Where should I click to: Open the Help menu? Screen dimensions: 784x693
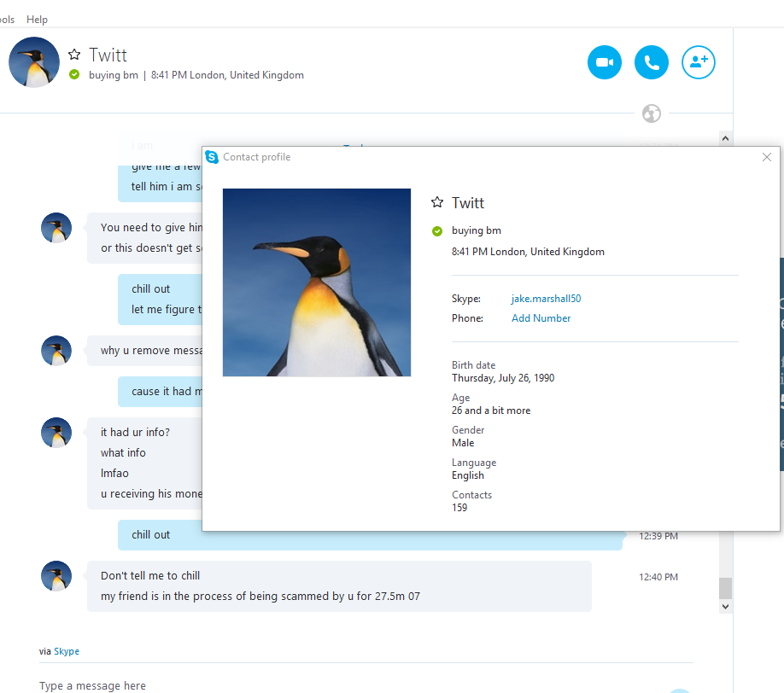37,20
